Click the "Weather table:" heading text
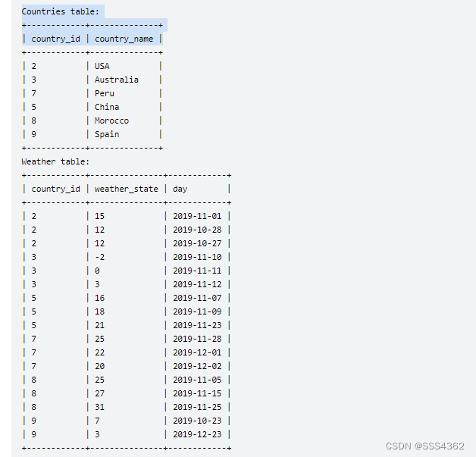Viewport: 476px width, 457px height. (55, 161)
